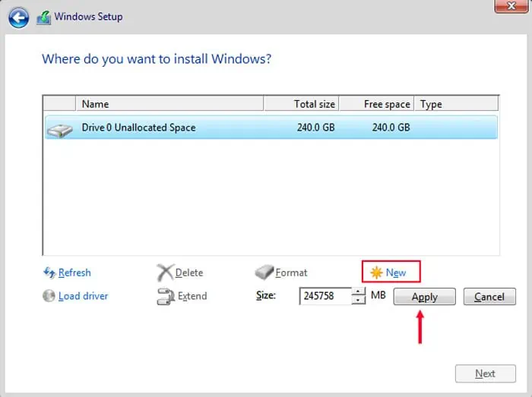532x397 pixels.
Task: Click the 'Where do you want to install Windows?' heading
Action: [157, 59]
